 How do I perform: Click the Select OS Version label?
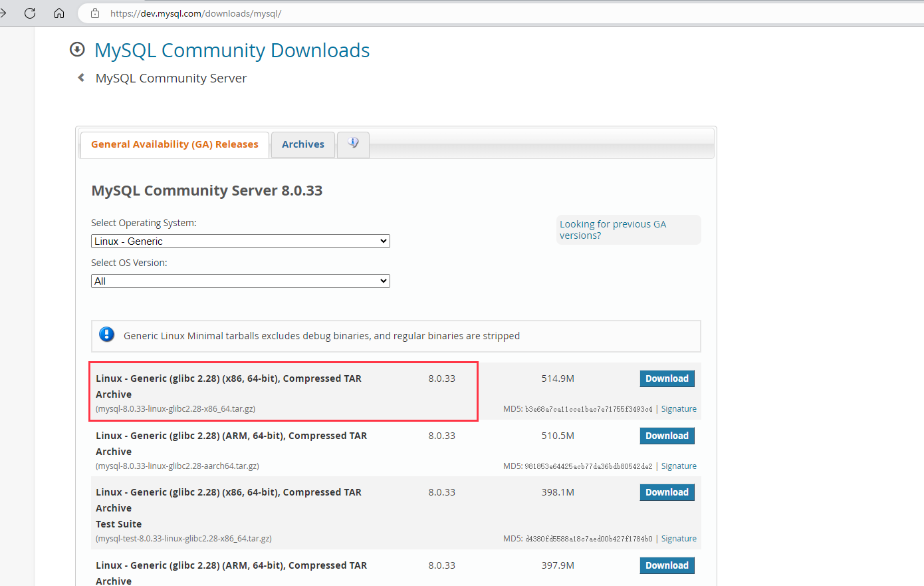click(x=129, y=263)
